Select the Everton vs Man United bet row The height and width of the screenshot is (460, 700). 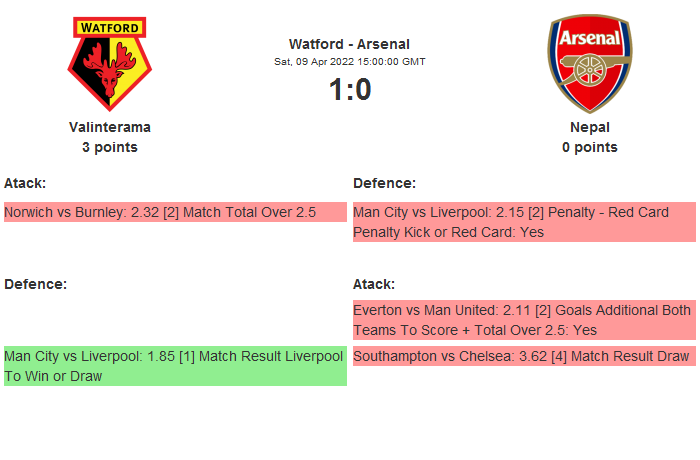tap(524, 320)
